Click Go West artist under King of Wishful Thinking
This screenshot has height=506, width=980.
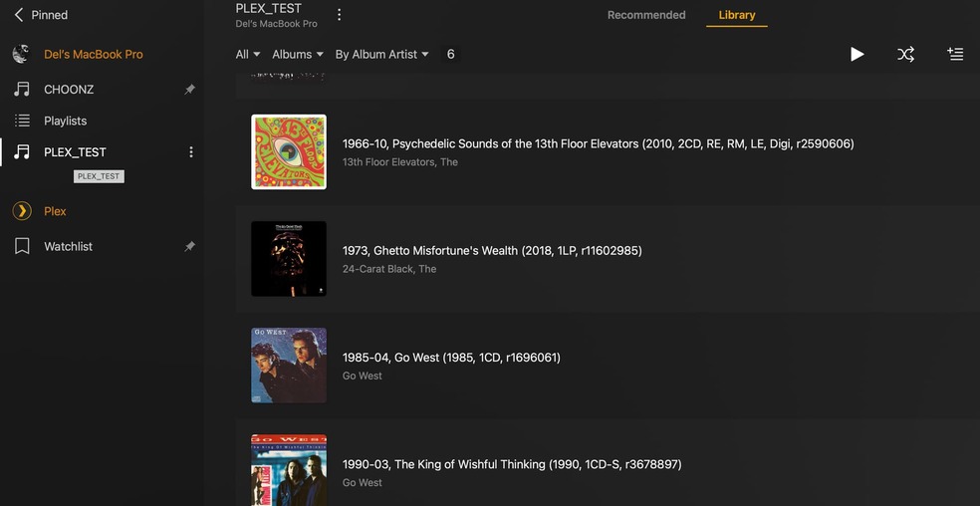pos(362,483)
